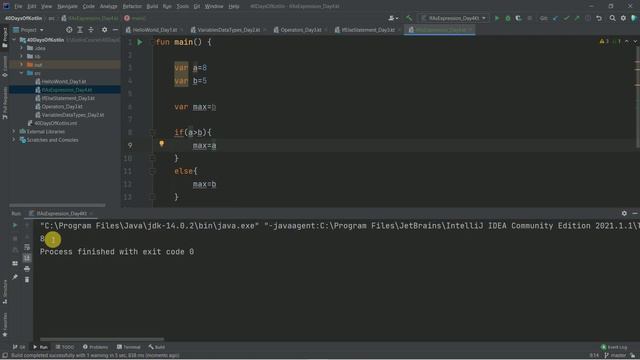Image resolution: width=640 pixels, height=360 pixels.
Task: Expand External Libraries node
Action: coord(14,131)
